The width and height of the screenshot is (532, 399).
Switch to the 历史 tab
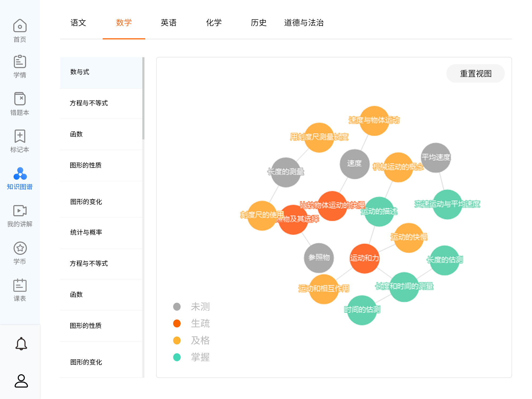click(x=259, y=23)
